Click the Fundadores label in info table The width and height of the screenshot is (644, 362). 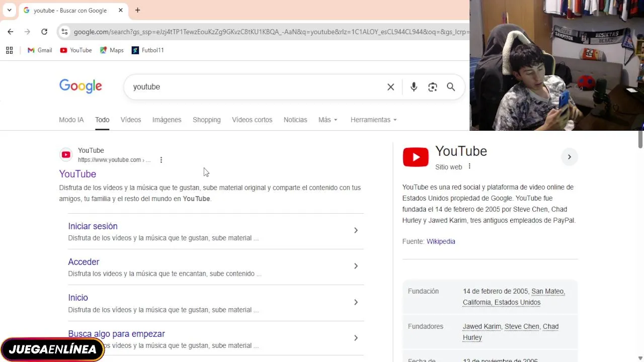pos(426,326)
